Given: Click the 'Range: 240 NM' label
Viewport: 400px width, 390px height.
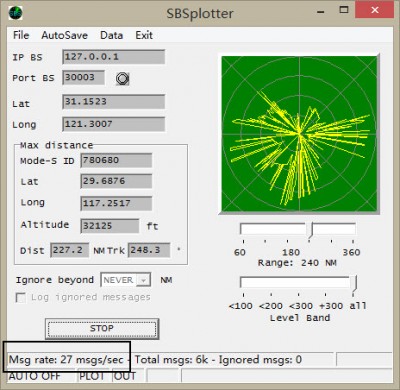Looking at the screenshot, I should click(297, 263).
